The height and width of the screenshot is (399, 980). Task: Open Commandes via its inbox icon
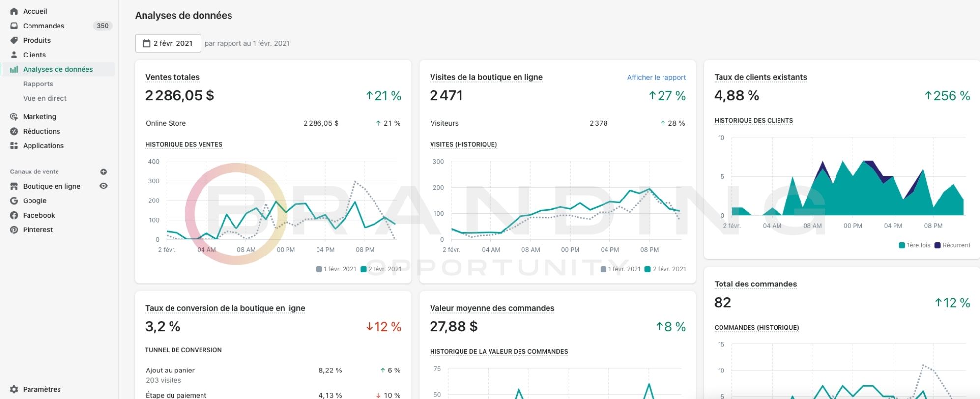click(x=14, y=26)
